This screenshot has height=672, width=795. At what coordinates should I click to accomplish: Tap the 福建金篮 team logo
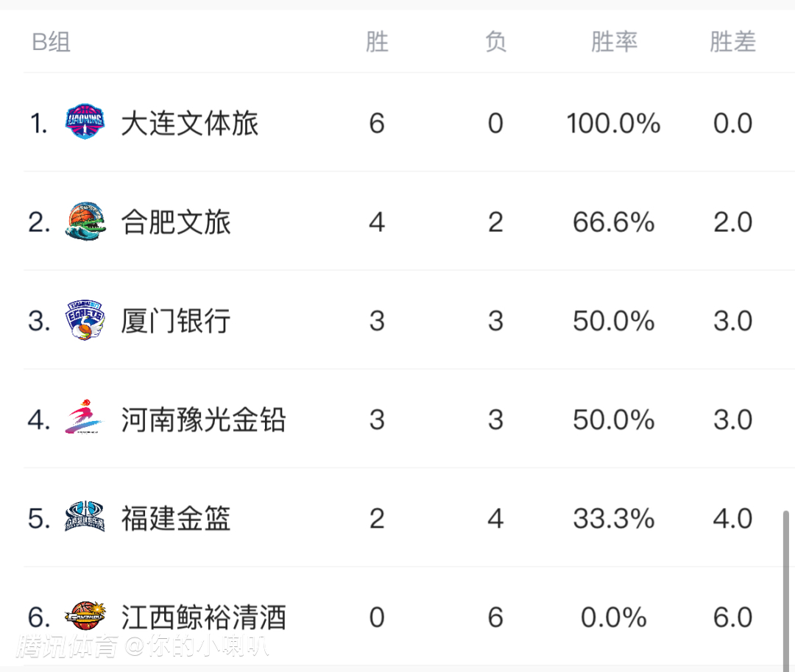pyautogui.click(x=85, y=518)
